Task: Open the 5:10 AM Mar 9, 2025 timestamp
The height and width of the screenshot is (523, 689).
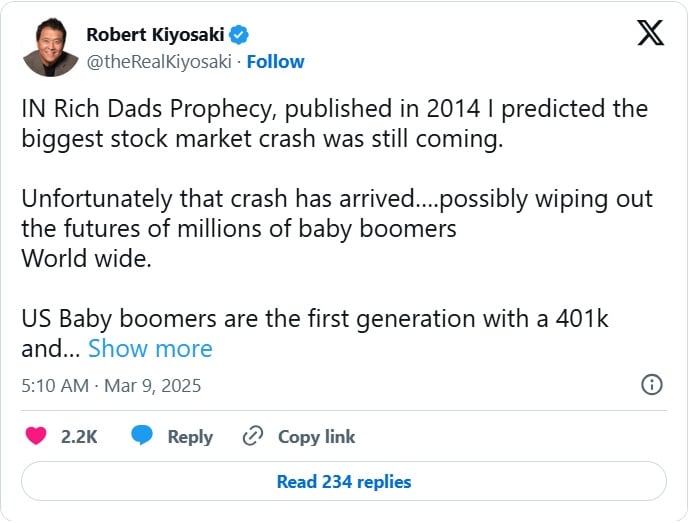Action: tap(111, 385)
